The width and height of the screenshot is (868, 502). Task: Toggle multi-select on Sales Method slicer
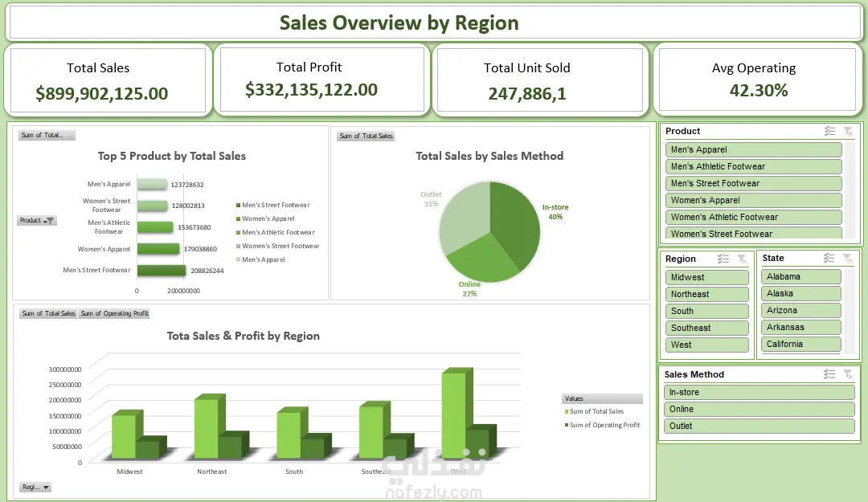829,374
